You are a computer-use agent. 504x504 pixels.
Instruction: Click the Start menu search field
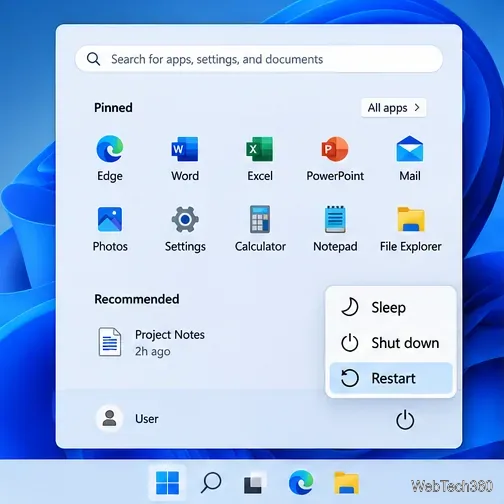click(x=259, y=59)
